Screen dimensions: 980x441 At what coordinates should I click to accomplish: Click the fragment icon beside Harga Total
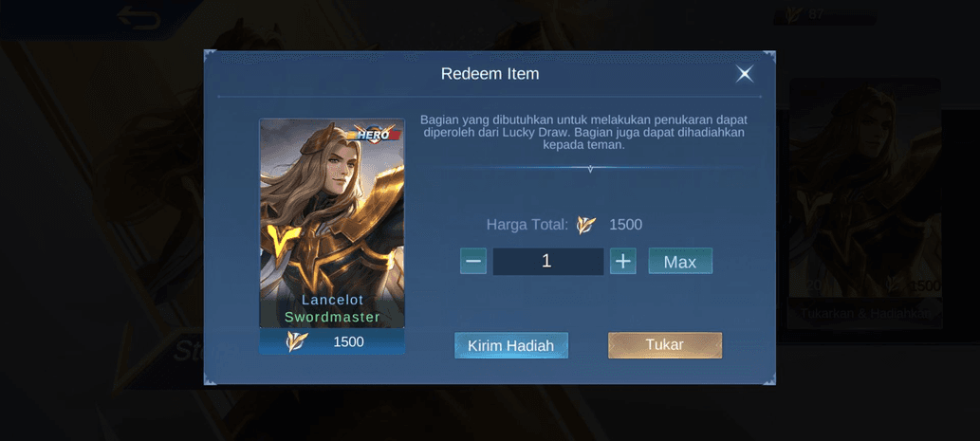(585, 225)
